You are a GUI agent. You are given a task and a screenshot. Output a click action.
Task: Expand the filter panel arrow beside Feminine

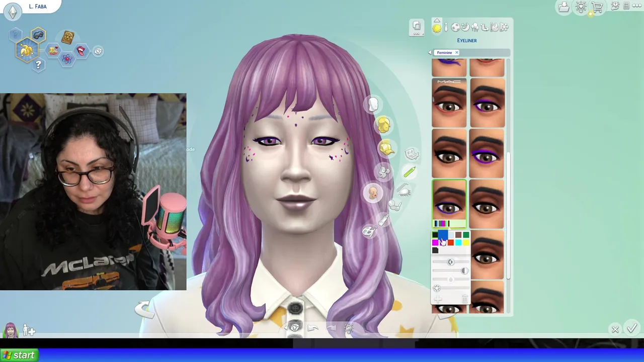tap(430, 53)
